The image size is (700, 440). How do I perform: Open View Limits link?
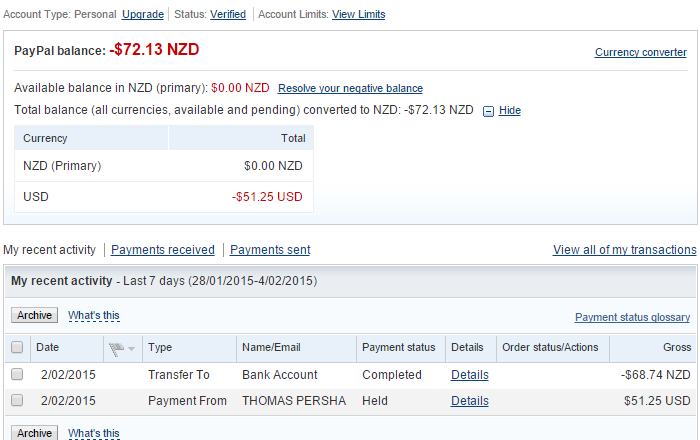pyautogui.click(x=358, y=14)
